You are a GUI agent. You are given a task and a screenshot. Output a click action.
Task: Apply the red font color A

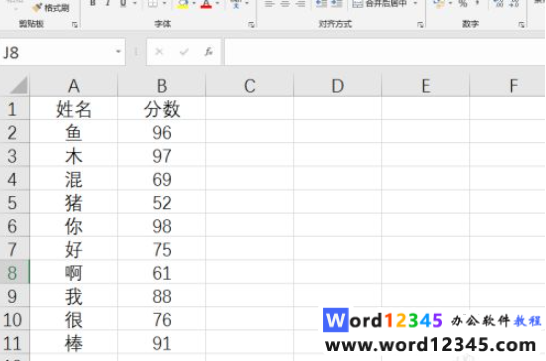point(206,4)
